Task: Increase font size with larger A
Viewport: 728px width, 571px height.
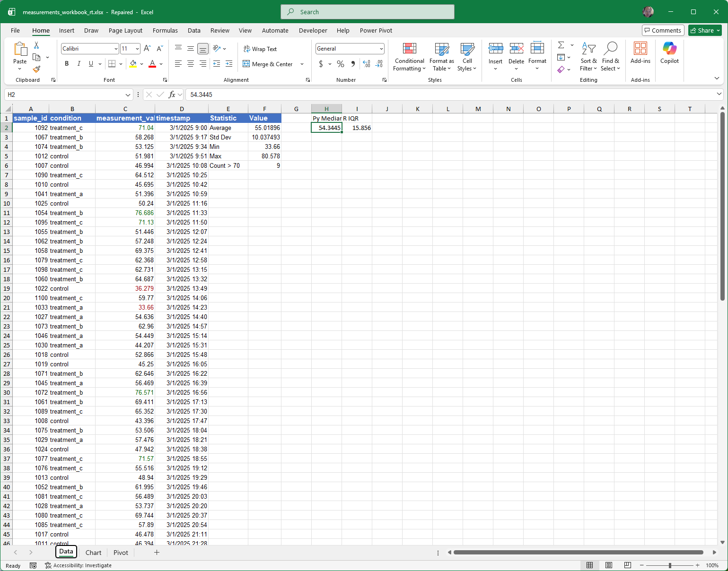Action: pos(147,48)
